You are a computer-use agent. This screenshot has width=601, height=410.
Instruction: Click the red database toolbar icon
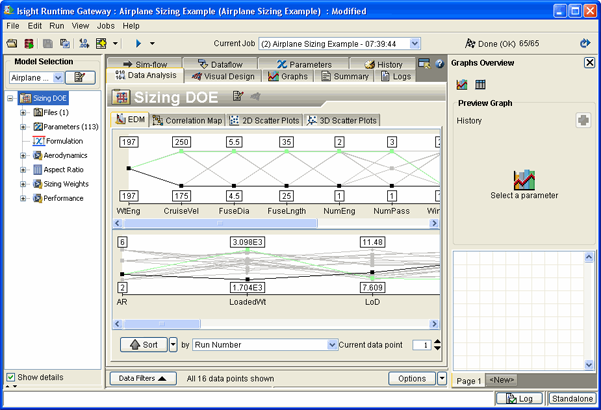click(x=29, y=43)
